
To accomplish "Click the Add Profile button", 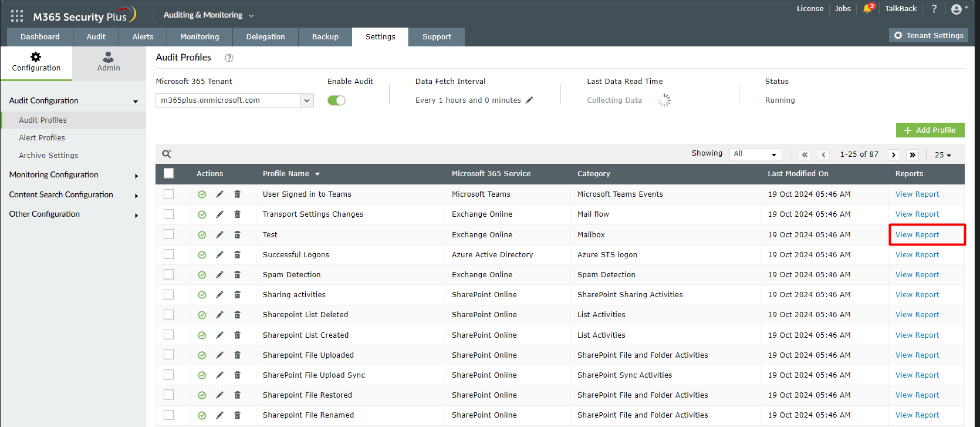I will coord(930,130).
